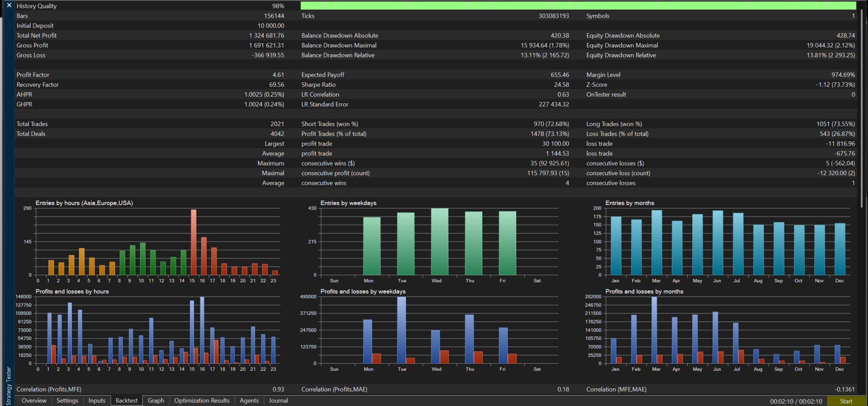Switch to the Settings tab
Viewport: 868px width, 406px height.
pos(67,401)
